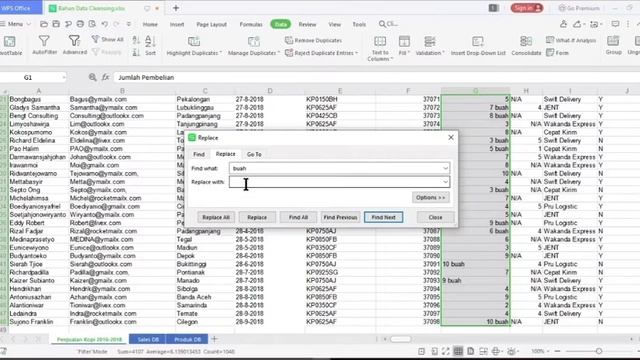Add a new sheet with plus button
This screenshot has height=360, width=640.
coord(214,339)
